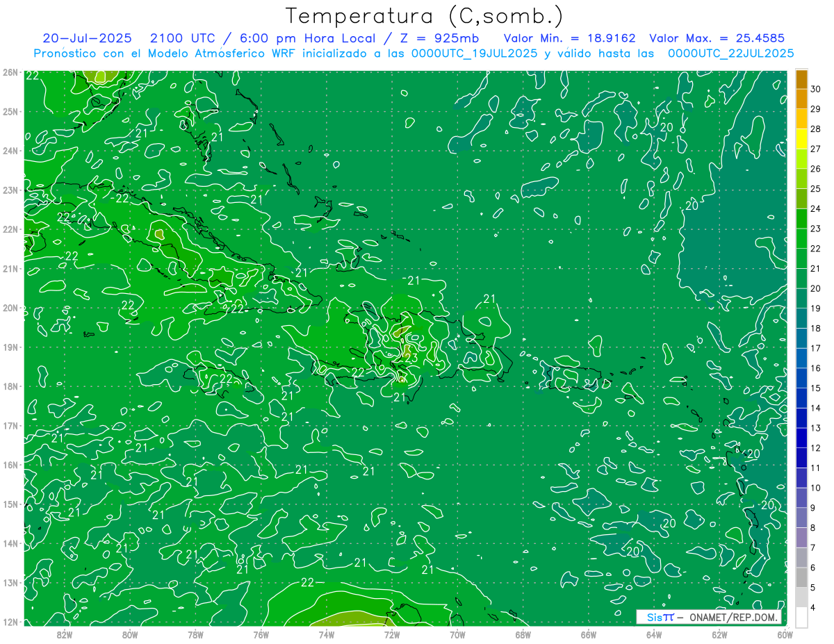Click color scale label '17'

tap(816, 348)
